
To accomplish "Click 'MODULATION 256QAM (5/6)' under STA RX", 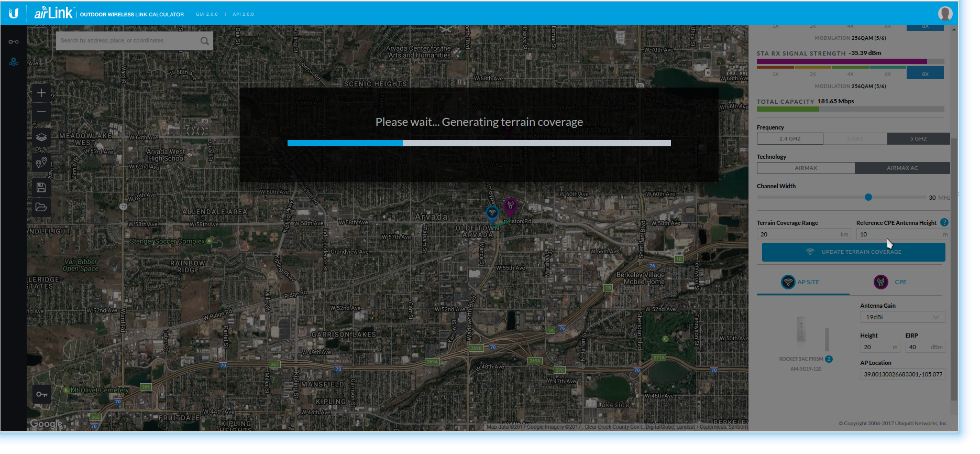I will pyautogui.click(x=850, y=87).
